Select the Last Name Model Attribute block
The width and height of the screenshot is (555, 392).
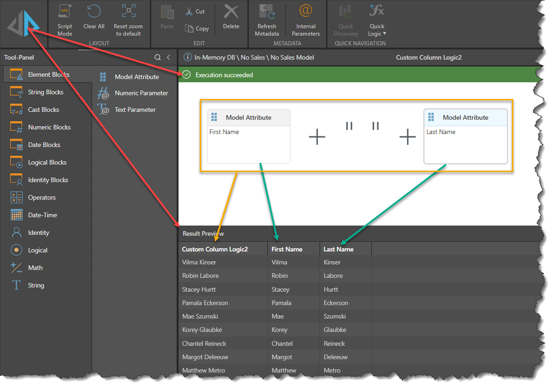465,136
